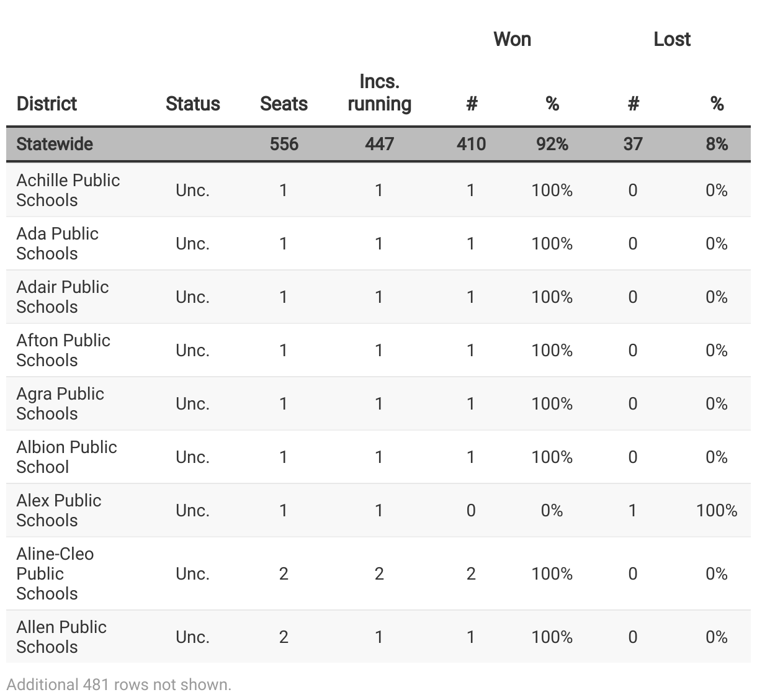Sort by Won % column header

pyautogui.click(x=552, y=104)
